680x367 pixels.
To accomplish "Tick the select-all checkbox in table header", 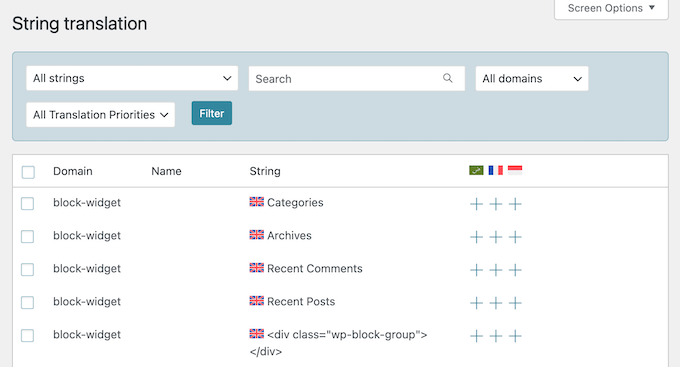I will (28, 172).
